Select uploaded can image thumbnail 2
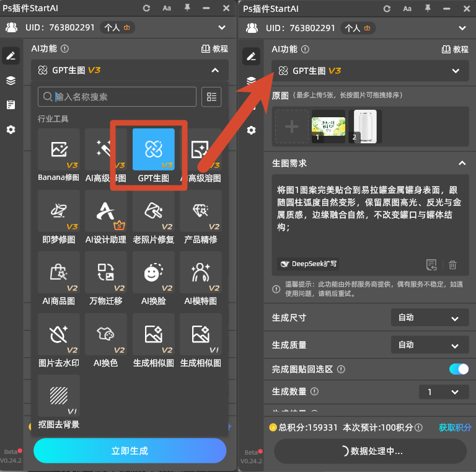 click(365, 127)
